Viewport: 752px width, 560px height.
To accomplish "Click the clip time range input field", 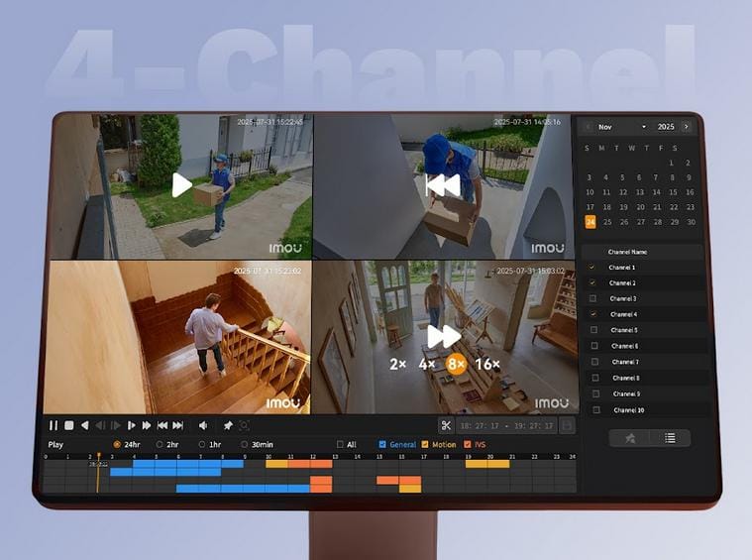I will (506, 425).
